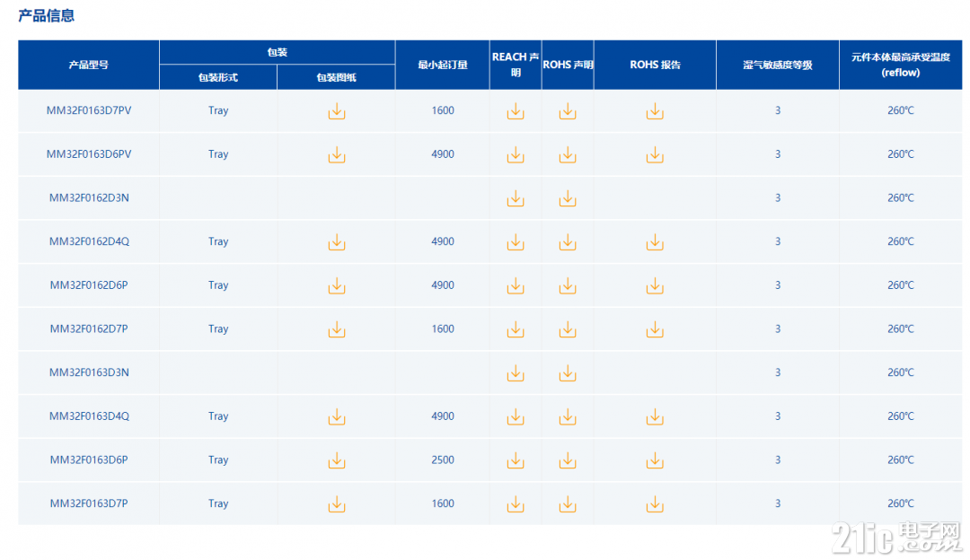Download packaging drawing for MM32F0162D7P
The image size is (970, 560).
coord(337,330)
